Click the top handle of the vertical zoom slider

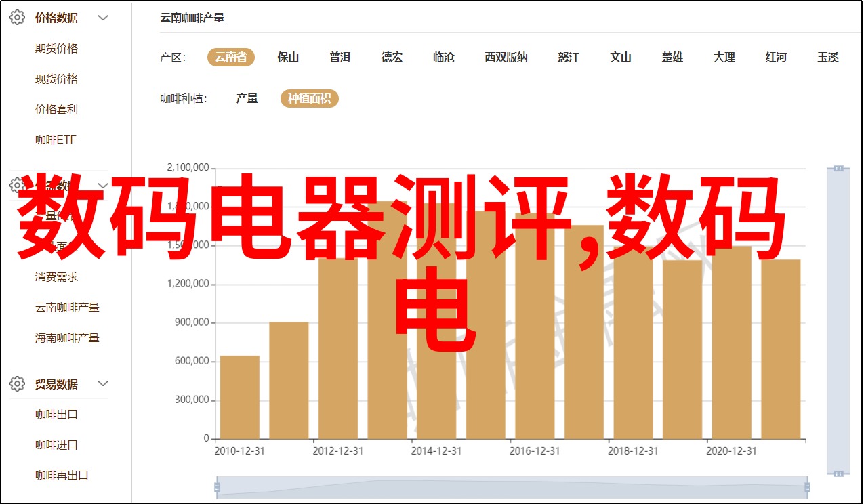tap(838, 168)
